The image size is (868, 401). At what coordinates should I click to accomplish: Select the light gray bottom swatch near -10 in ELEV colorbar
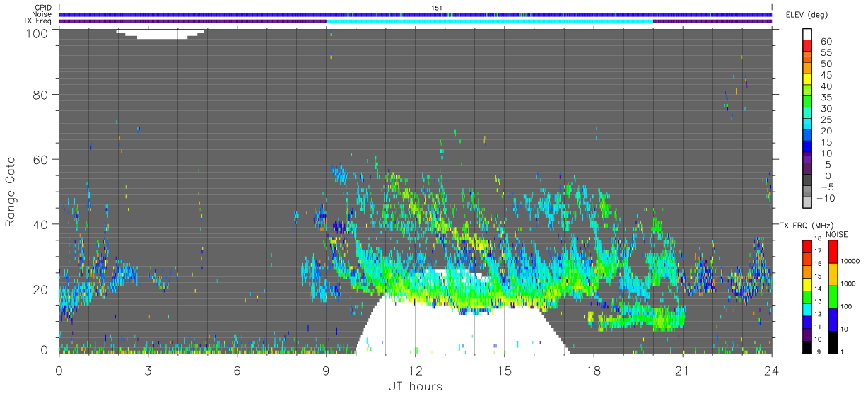tap(808, 202)
